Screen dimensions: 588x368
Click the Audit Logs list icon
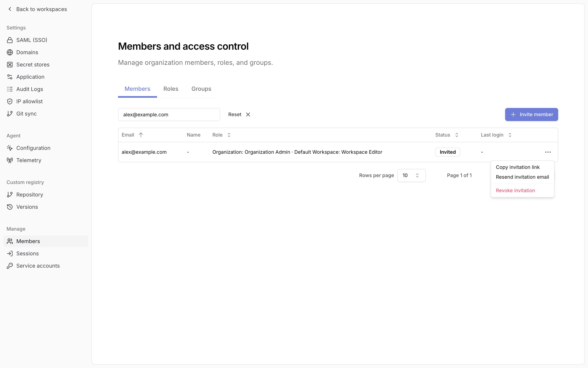[x=10, y=89]
